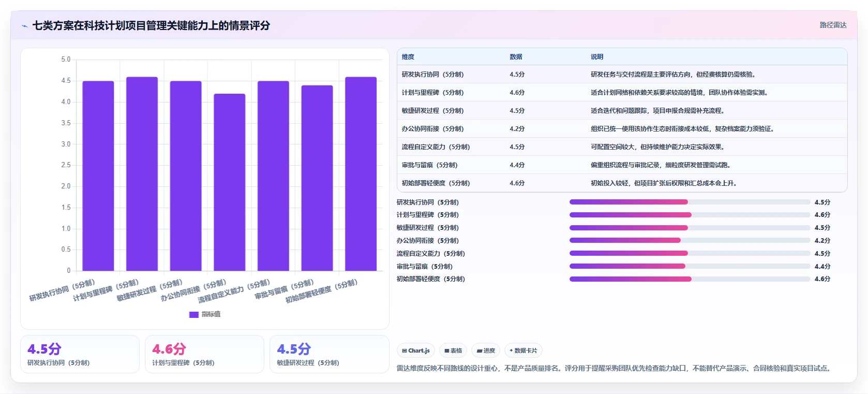868x394 pixels.
Task: Toggle the 指标值 legend swatch under the chart
Action: (194, 314)
